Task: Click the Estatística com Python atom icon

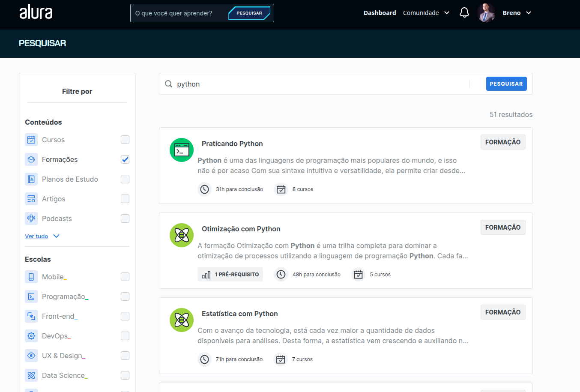Action: [x=182, y=320]
